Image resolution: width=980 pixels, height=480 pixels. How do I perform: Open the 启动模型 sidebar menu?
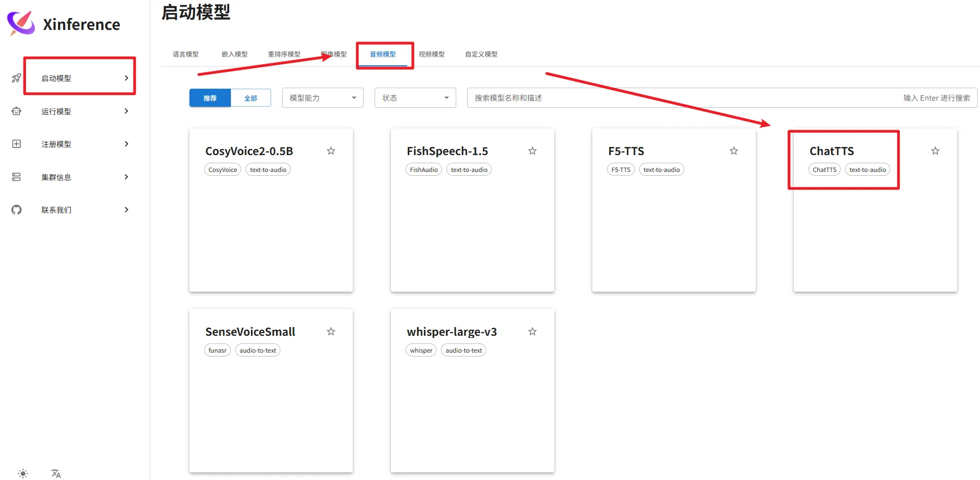click(75, 78)
